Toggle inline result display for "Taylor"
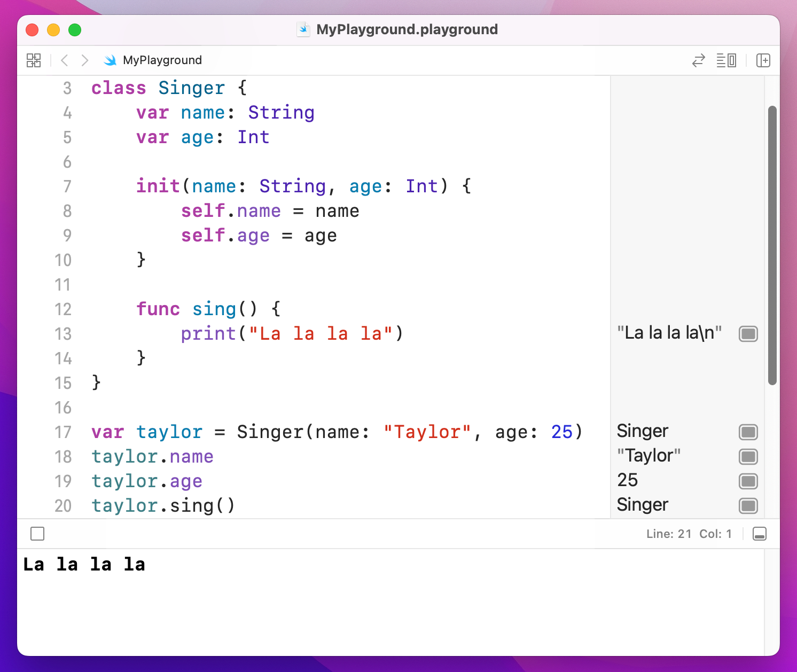The height and width of the screenshot is (672, 797). click(748, 457)
